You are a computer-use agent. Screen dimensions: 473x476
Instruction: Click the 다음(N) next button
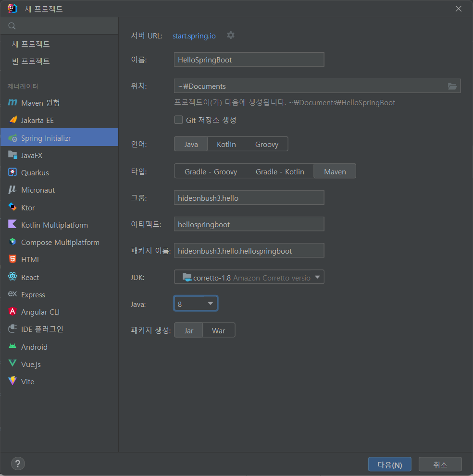pyautogui.click(x=389, y=464)
